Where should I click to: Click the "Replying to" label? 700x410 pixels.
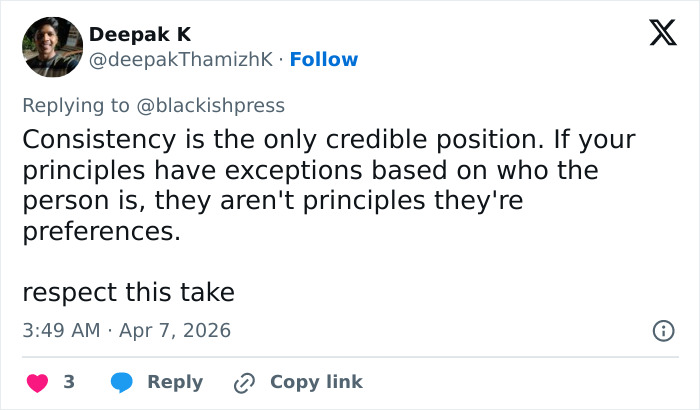[75, 105]
